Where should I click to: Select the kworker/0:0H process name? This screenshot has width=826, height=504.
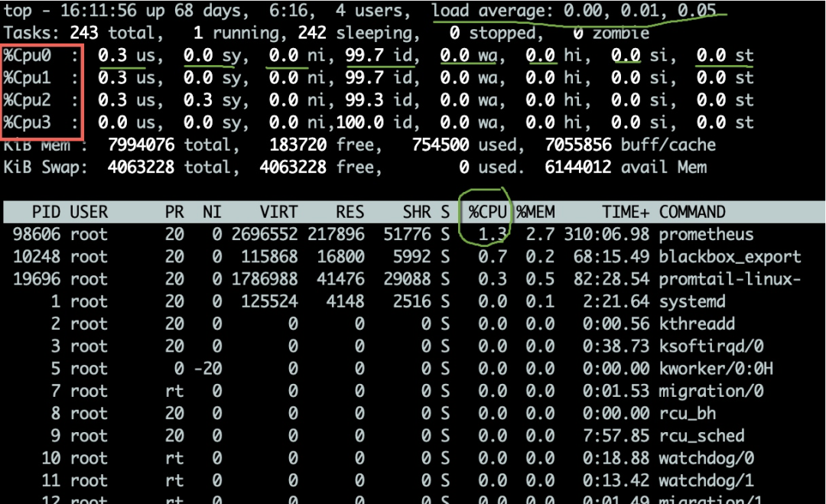pos(716,369)
